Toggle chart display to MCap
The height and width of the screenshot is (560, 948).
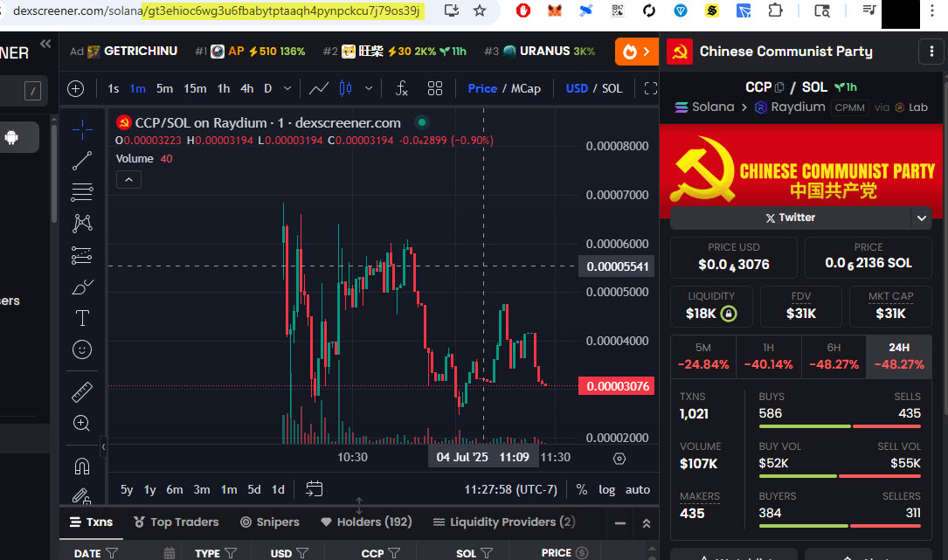[526, 89]
